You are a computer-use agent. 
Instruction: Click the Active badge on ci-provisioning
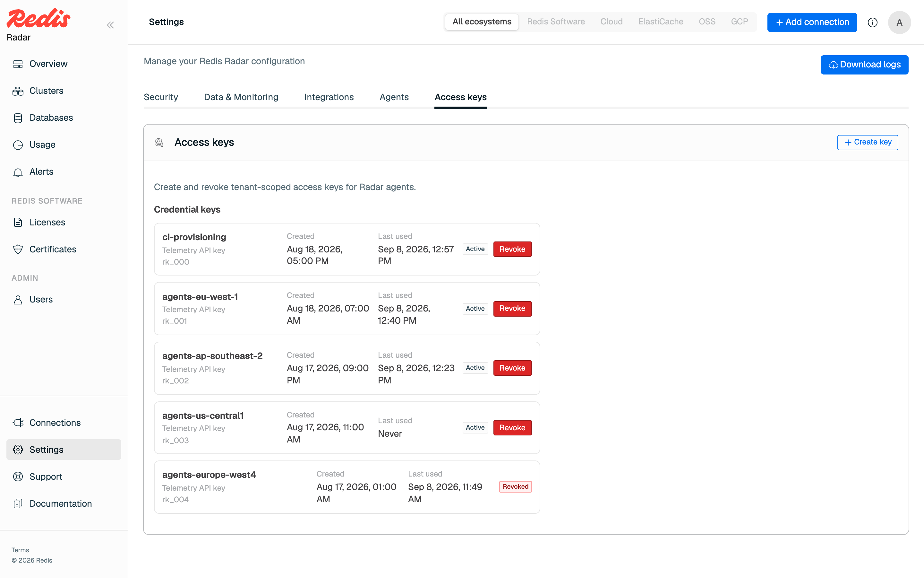click(475, 249)
